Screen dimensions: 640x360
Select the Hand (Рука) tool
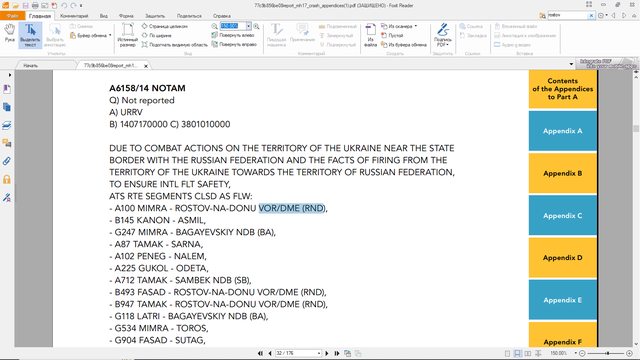(9, 33)
